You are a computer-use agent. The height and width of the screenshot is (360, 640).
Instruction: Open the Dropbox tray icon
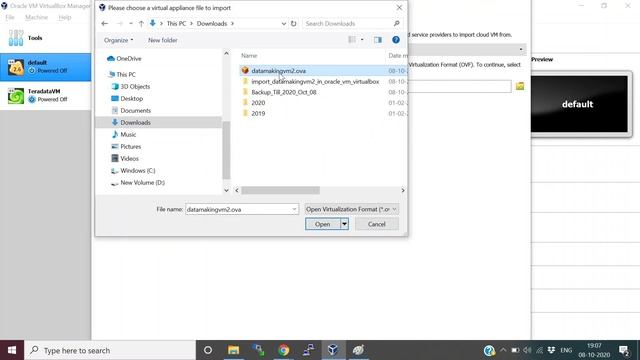pos(551,350)
